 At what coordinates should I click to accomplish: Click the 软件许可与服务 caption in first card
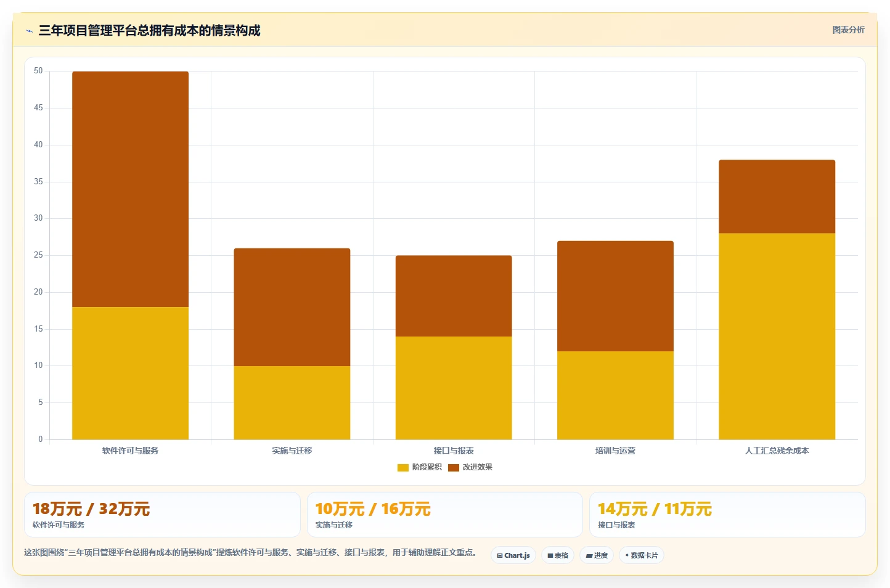pos(59,525)
